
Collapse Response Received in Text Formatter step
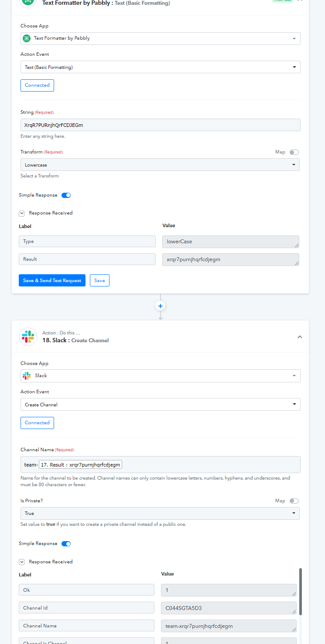(x=22, y=213)
